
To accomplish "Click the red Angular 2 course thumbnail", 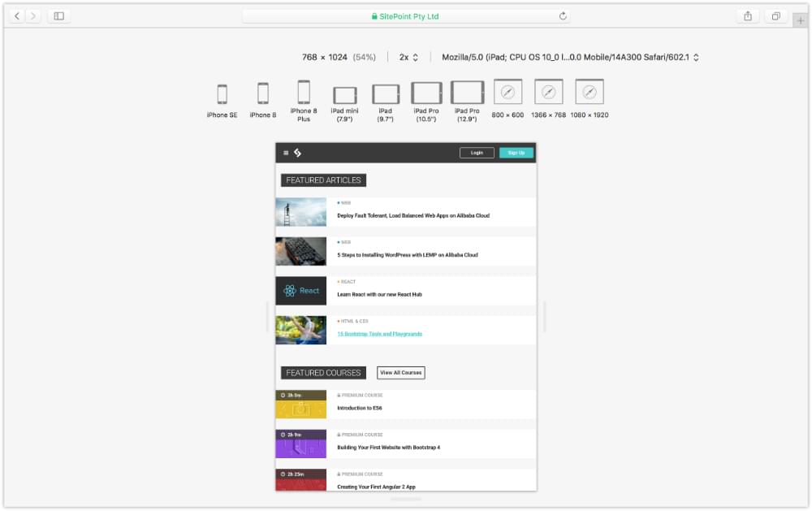I will point(301,480).
